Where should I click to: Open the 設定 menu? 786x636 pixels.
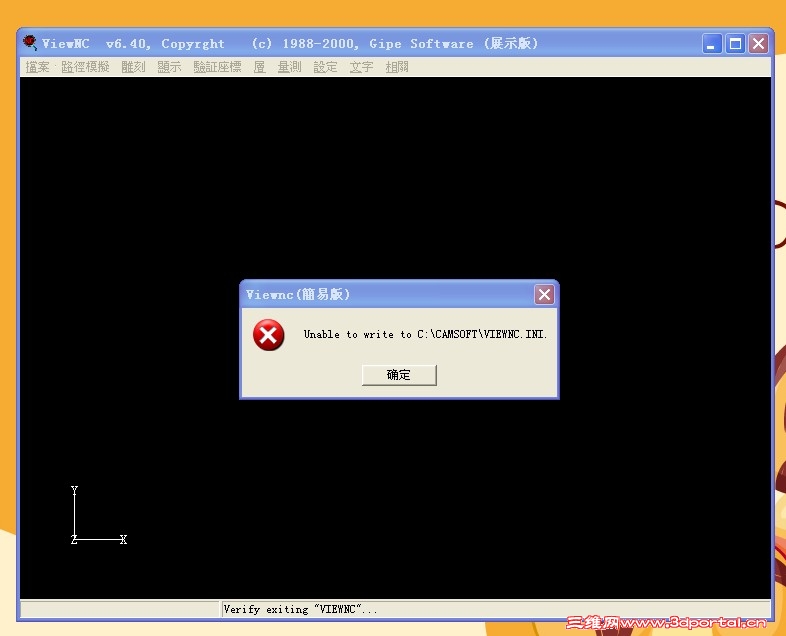(325, 67)
